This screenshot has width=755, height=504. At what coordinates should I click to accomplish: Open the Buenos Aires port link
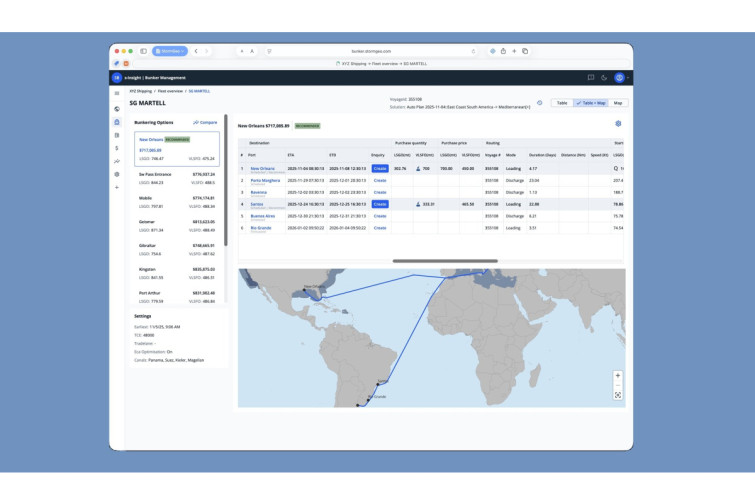[263, 216]
